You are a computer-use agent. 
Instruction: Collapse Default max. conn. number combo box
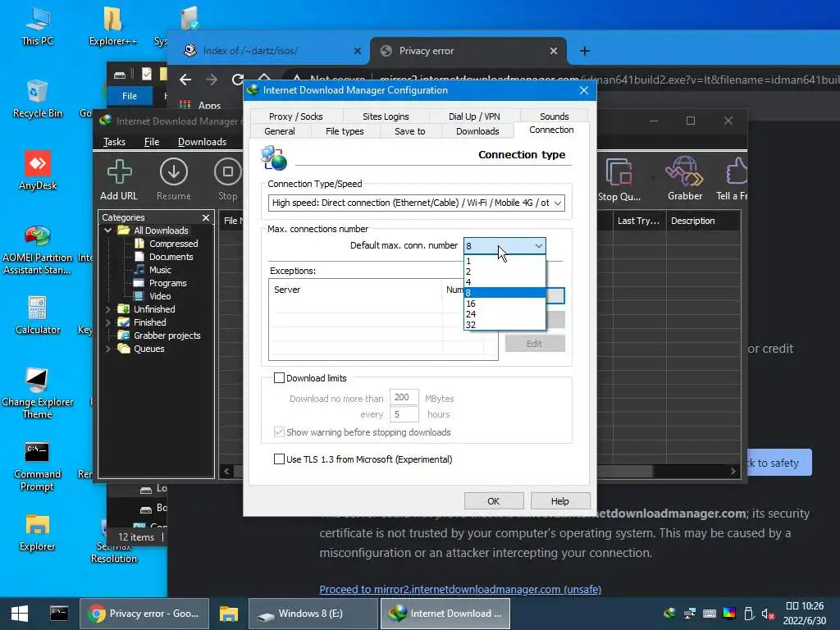(504, 246)
